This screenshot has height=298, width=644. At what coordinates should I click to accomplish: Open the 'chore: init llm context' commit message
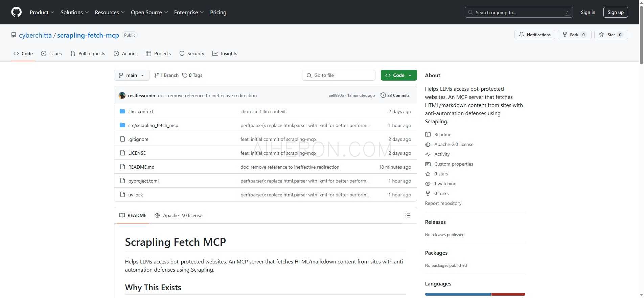tap(263, 111)
